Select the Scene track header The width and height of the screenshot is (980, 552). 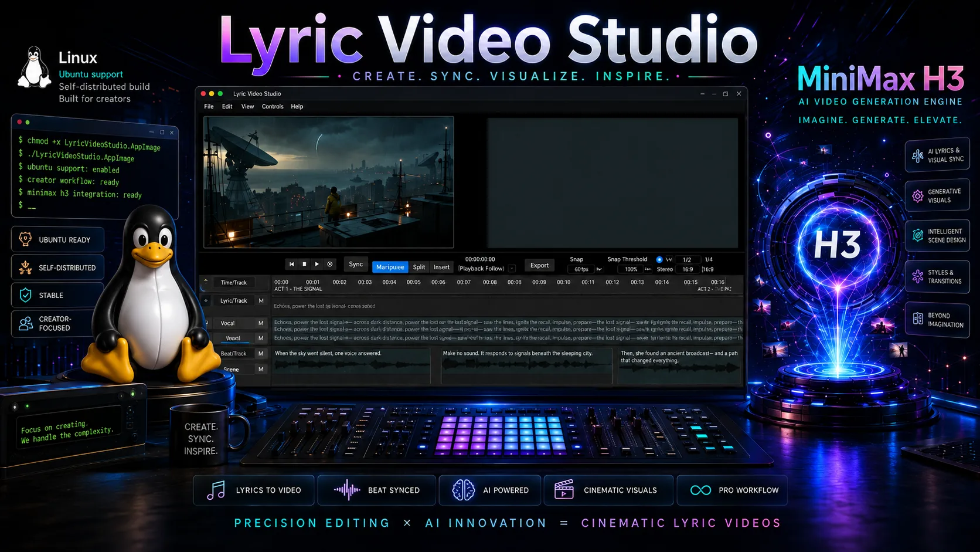(x=232, y=369)
